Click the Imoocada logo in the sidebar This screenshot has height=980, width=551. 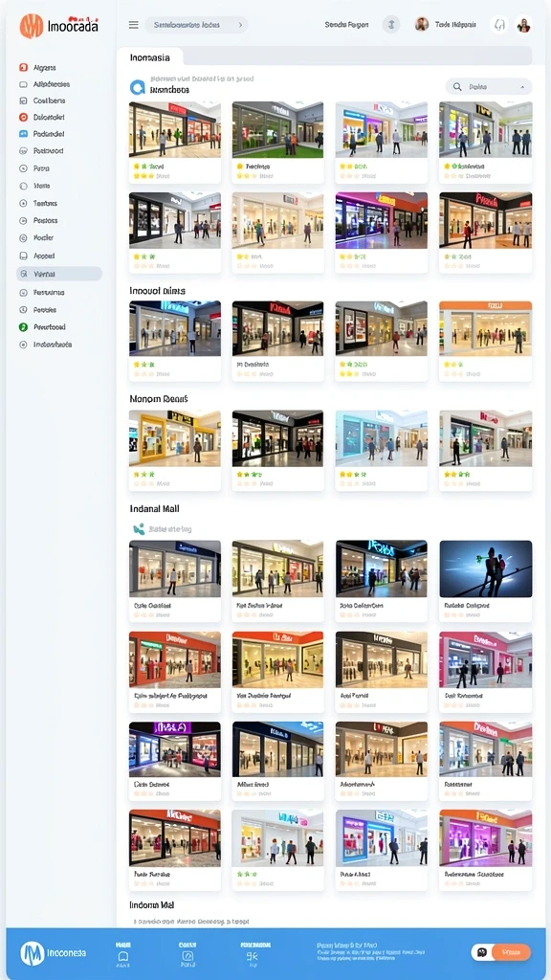pyautogui.click(x=58, y=26)
